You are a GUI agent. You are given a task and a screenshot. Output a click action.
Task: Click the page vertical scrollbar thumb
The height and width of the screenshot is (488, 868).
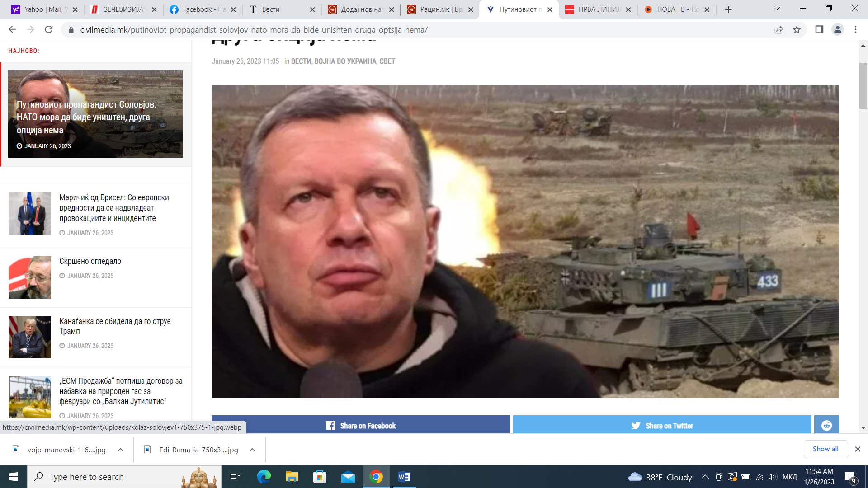click(863, 86)
